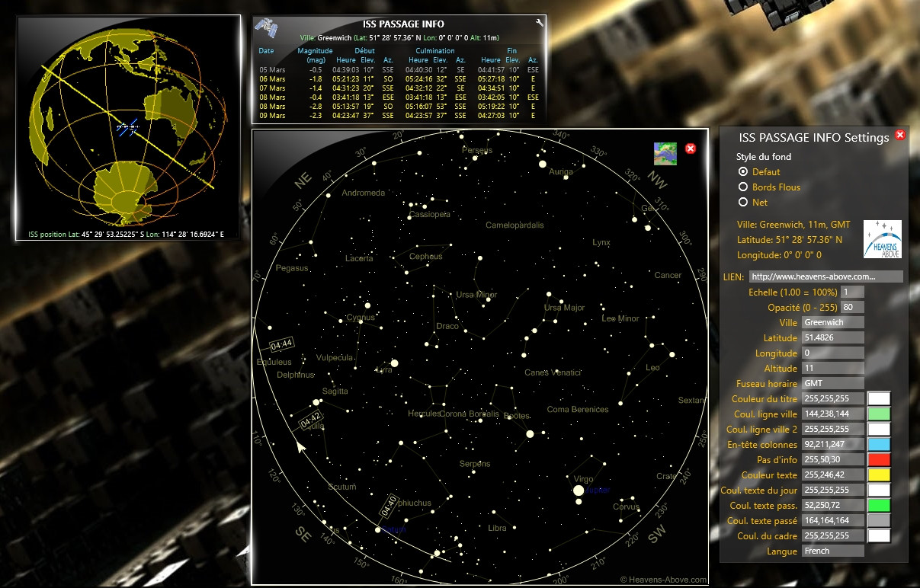This screenshot has width=920, height=588.
Task: Click the Coul. texte pass. value 52,250,72
Action: [x=833, y=505]
